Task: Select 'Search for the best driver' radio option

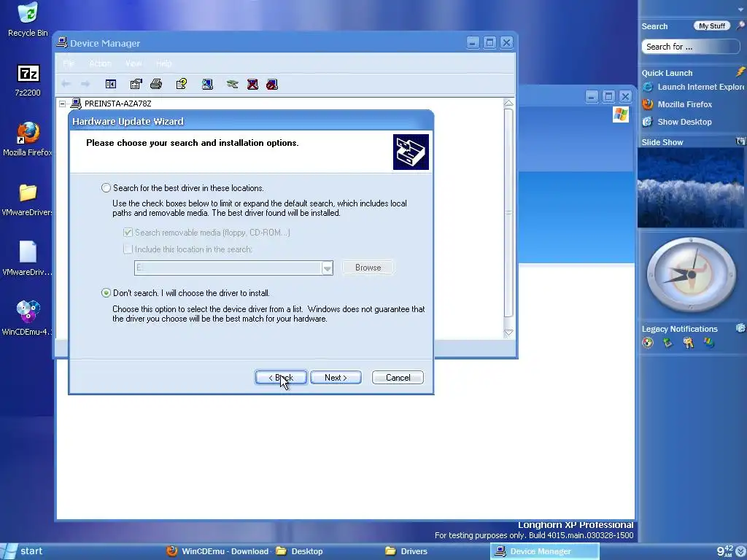Action: coord(106,188)
